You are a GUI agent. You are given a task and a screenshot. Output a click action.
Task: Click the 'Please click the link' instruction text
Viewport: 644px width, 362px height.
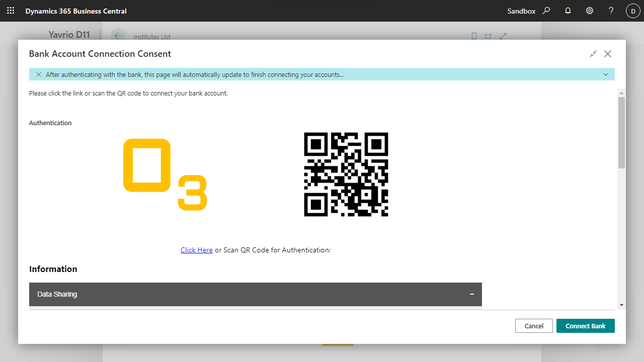(128, 93)
